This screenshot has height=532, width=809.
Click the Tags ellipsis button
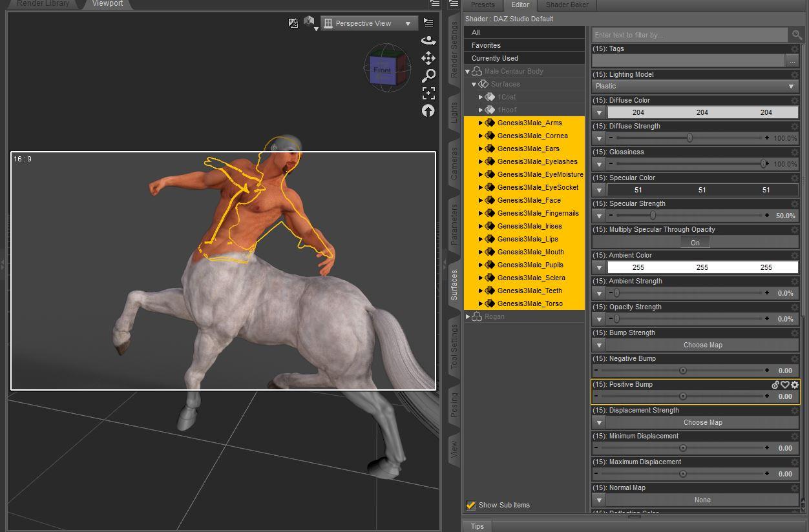[x=792, y=61]
